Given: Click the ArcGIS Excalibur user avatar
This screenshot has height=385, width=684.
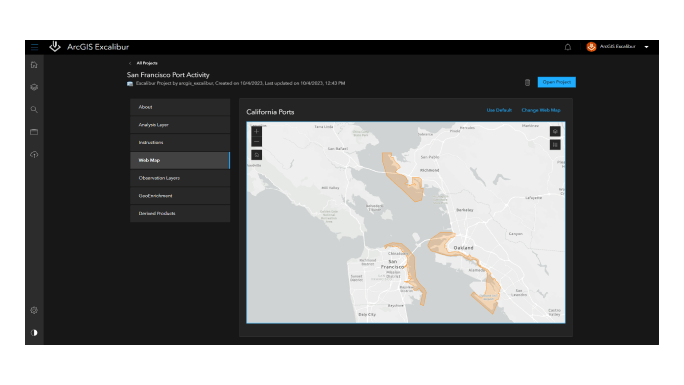Looking at the screenshot, I should coord(591,47).
